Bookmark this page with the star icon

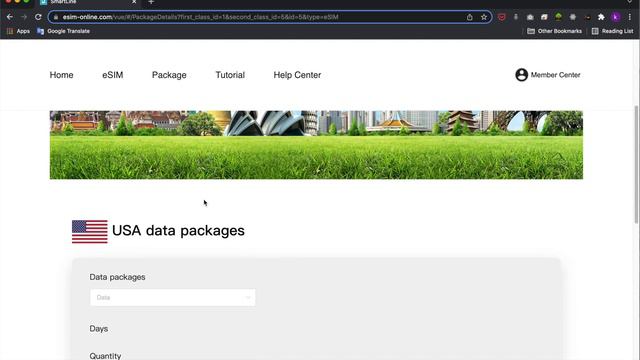click(x=484, y=17)
